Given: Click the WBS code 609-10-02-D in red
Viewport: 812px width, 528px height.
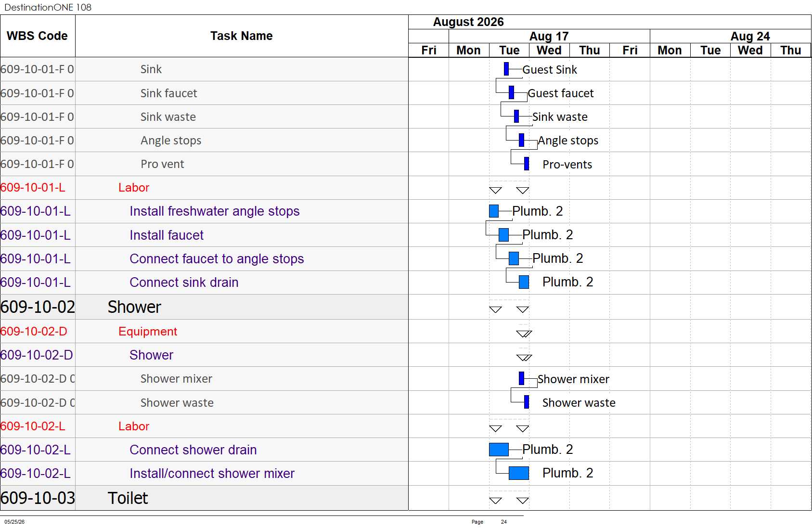Looking at the screenshot, I should (34, 331).
